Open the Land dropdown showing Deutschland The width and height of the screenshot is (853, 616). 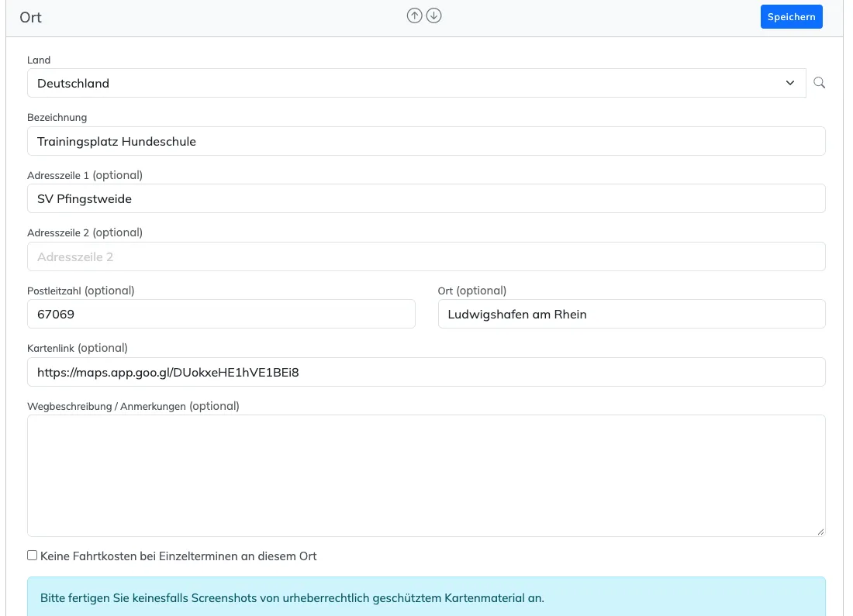416,83
